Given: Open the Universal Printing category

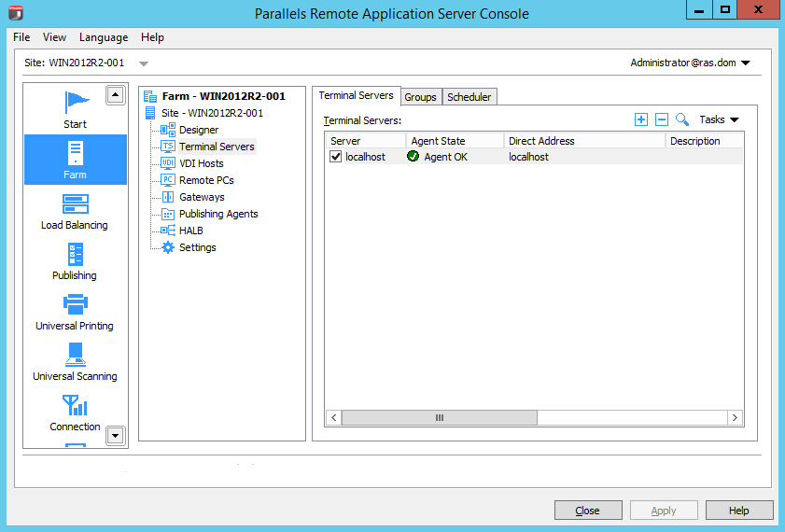Looking at the screenshot, I should 75,313.
